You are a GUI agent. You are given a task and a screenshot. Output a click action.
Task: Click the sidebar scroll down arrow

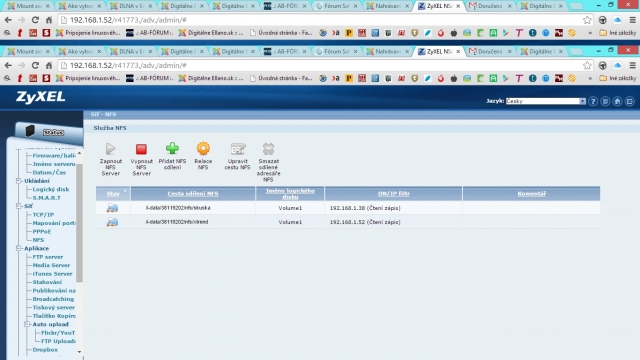click(x=79, y=351)
